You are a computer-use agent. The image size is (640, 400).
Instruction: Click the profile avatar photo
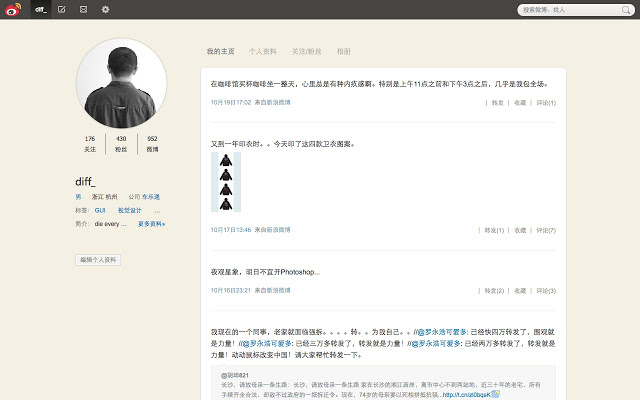click(x=121, y=83)
